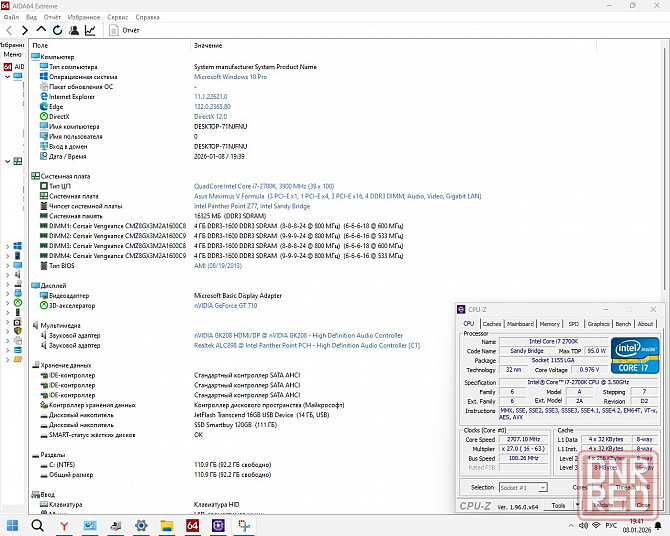Click the Отчёт report button in toolbar

(x=124, y=31)
